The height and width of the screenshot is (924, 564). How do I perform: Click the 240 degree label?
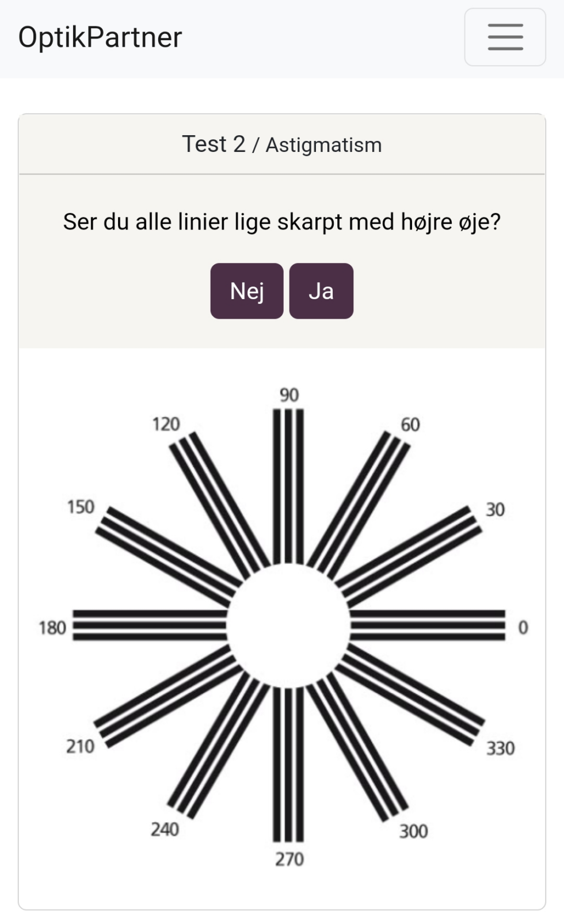pos(166,830)
